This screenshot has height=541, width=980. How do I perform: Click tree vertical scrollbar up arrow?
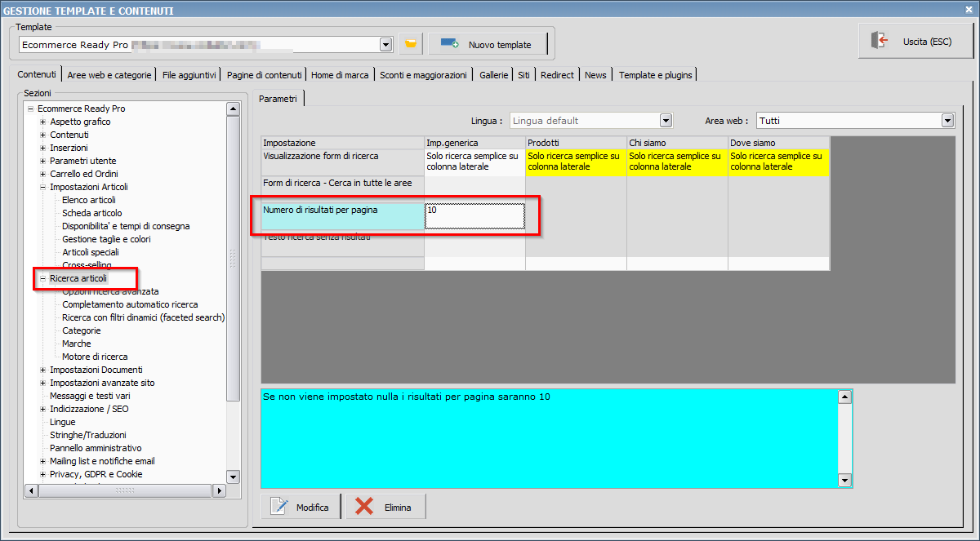233,109
